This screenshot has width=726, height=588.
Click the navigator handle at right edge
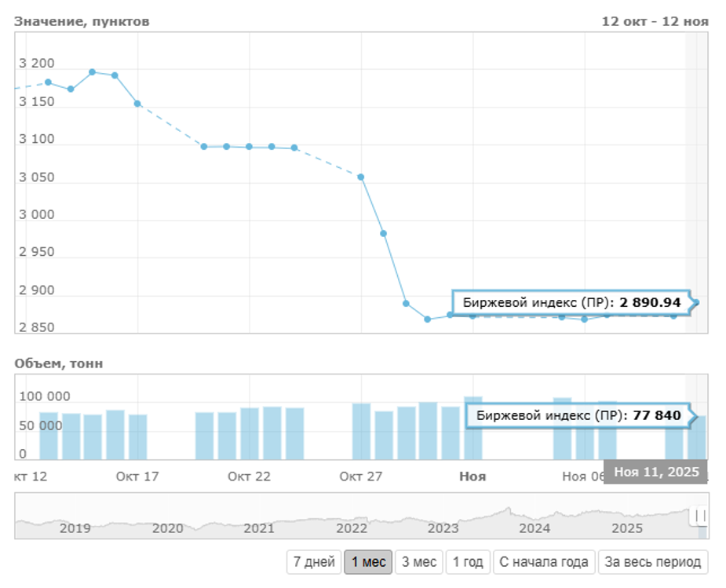pyautogui.click(x=699, y=516)
